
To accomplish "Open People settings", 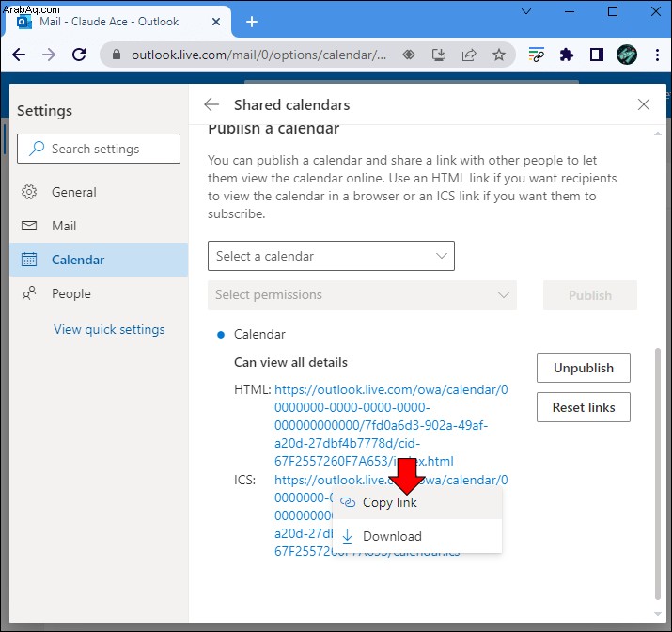I will tap(99, 293).
